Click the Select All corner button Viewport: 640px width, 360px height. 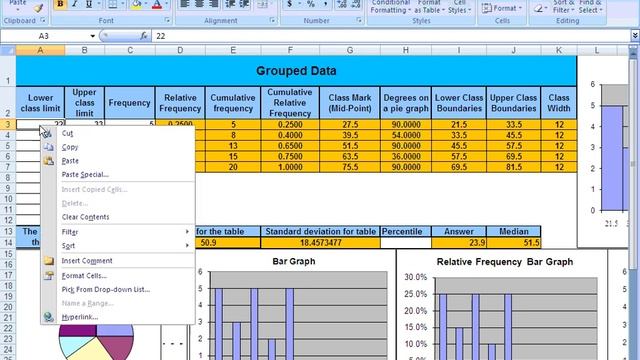coord(8,50)
